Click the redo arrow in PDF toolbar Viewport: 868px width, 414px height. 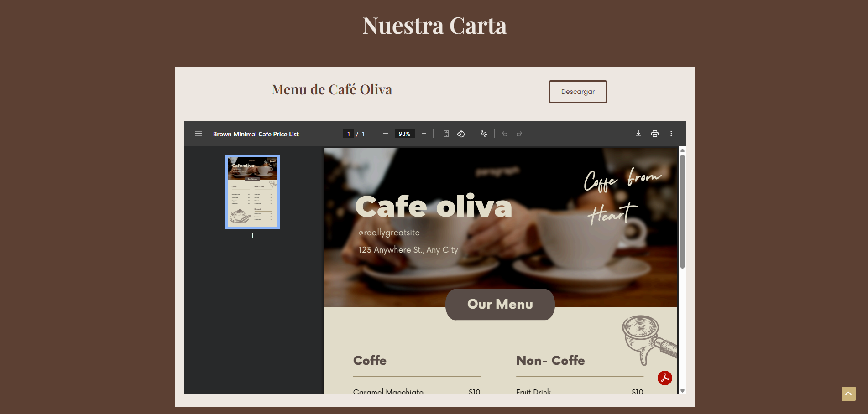click(519, 134)
